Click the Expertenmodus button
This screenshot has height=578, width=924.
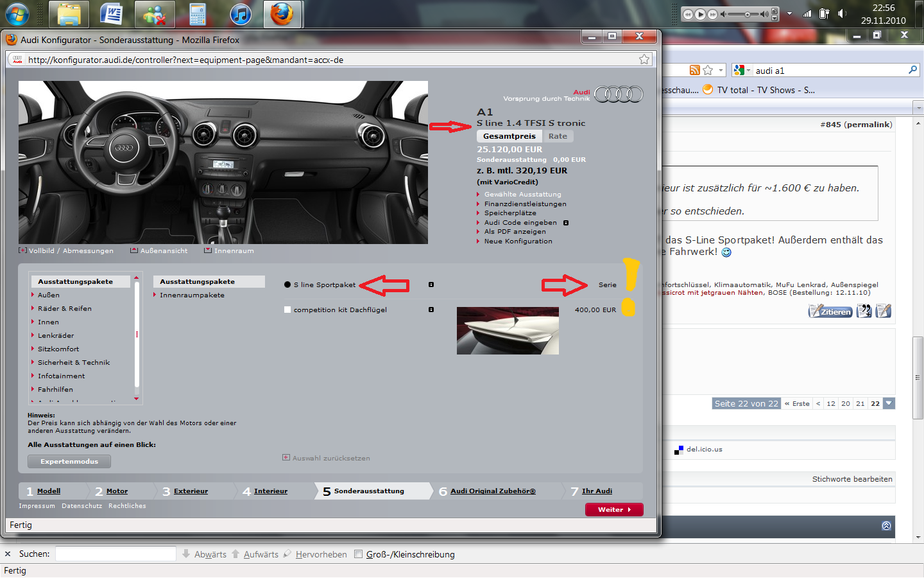(x=69, y=461)
